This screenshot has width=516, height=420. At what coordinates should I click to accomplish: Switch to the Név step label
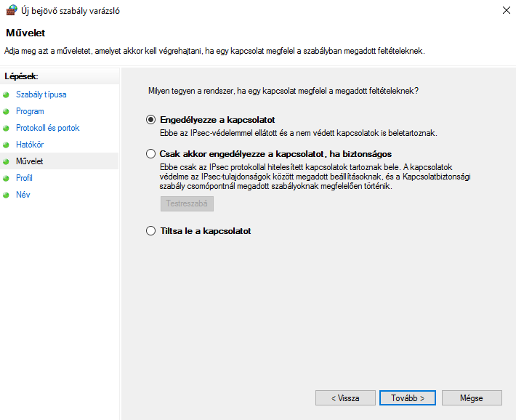(23, 195)
